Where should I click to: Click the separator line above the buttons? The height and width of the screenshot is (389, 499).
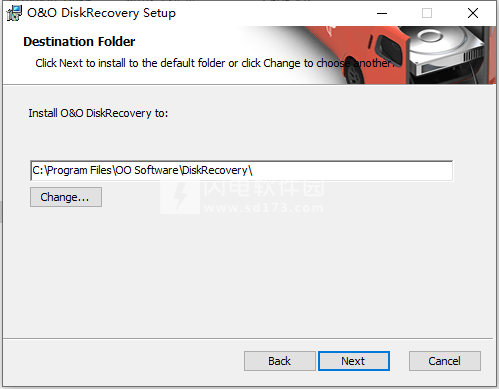248,339
